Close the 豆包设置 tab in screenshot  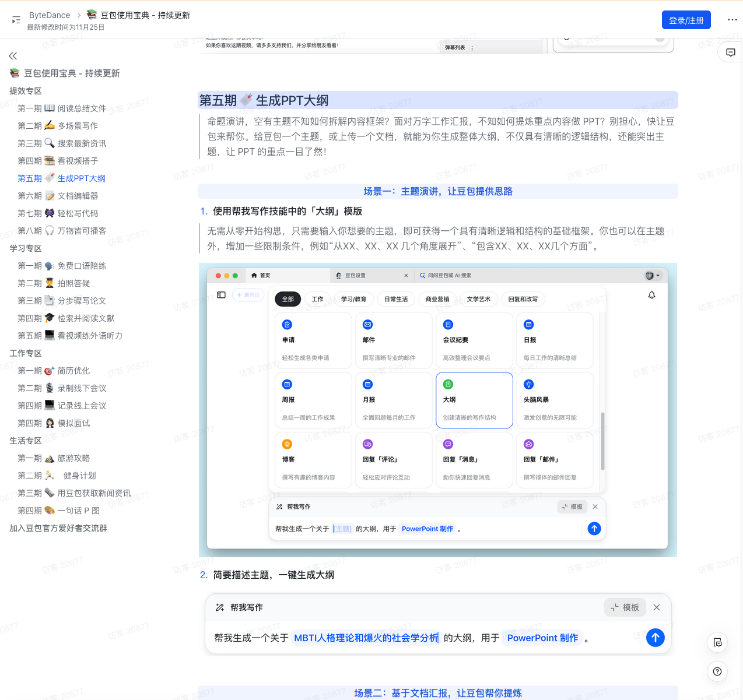coord(406,276)
